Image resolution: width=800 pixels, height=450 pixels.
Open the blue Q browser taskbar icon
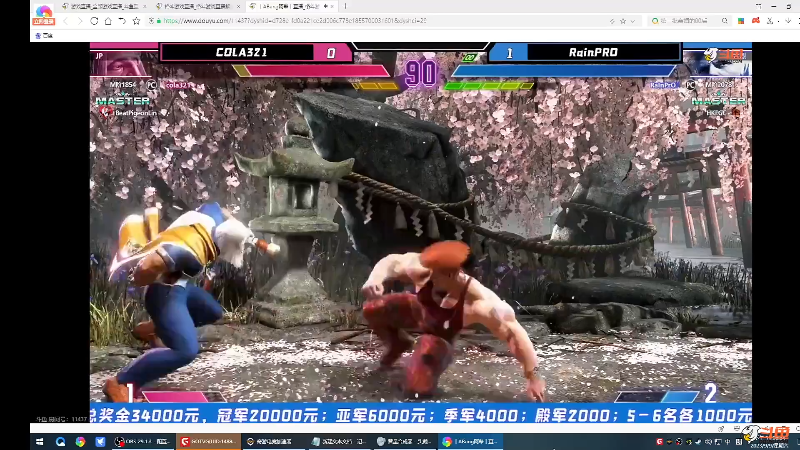(x=60, y=441)
